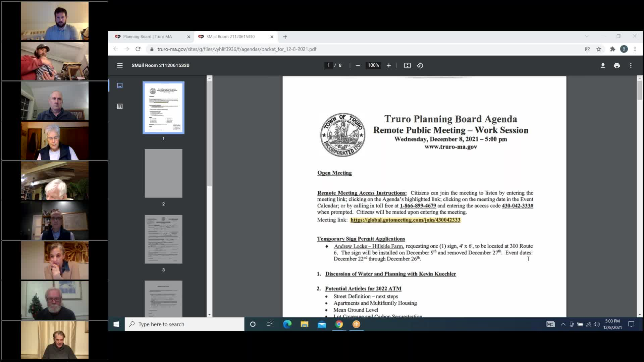
Task: Open the PDF more-options three-dot menu
Action: coord(631,65)
